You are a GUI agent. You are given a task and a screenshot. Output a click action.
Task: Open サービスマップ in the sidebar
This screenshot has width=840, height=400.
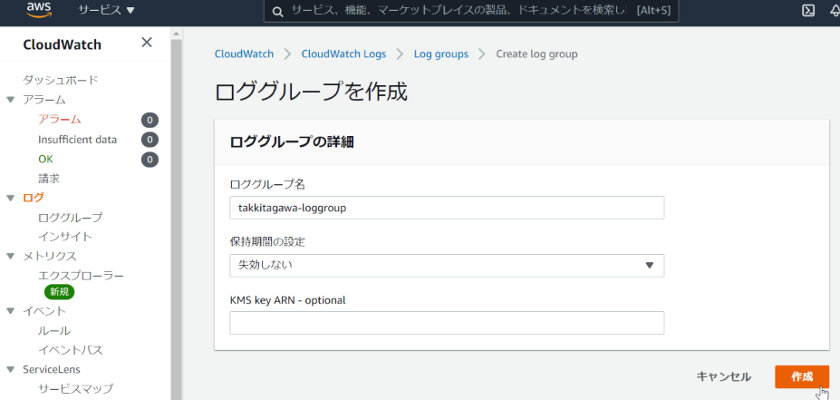point(76,389)
